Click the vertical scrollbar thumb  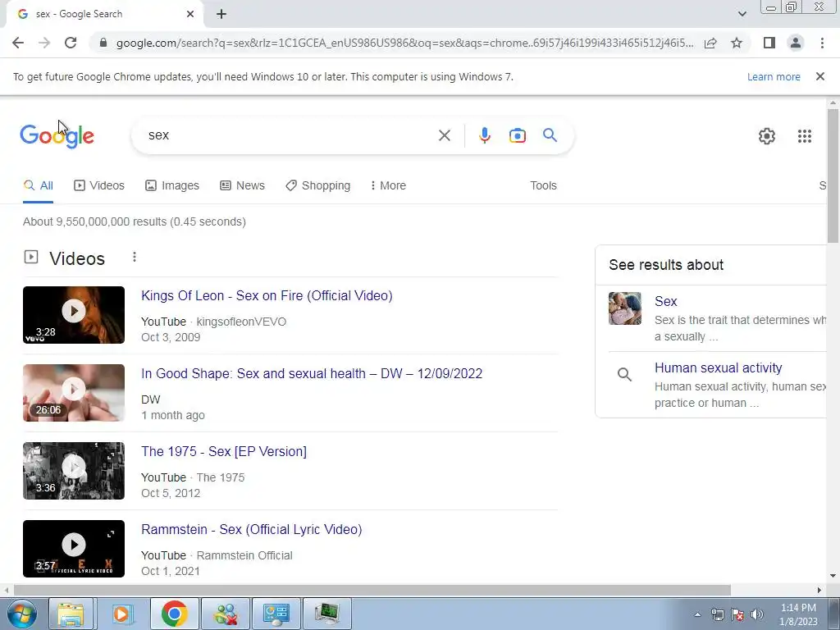(x=833, y=176)
